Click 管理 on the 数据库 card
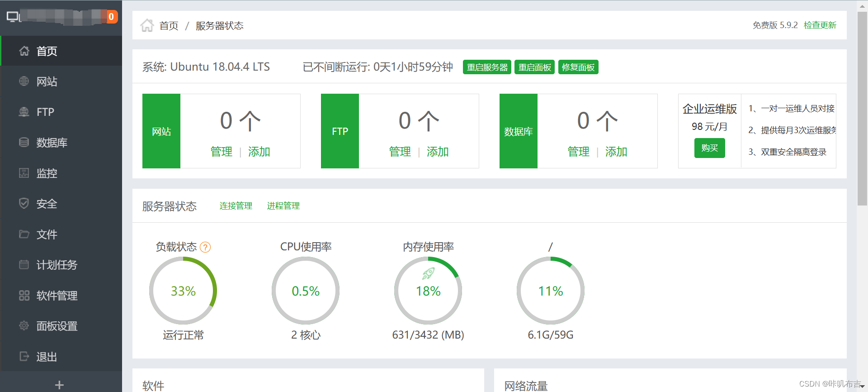The image size is (868, 392). (579, 152)
